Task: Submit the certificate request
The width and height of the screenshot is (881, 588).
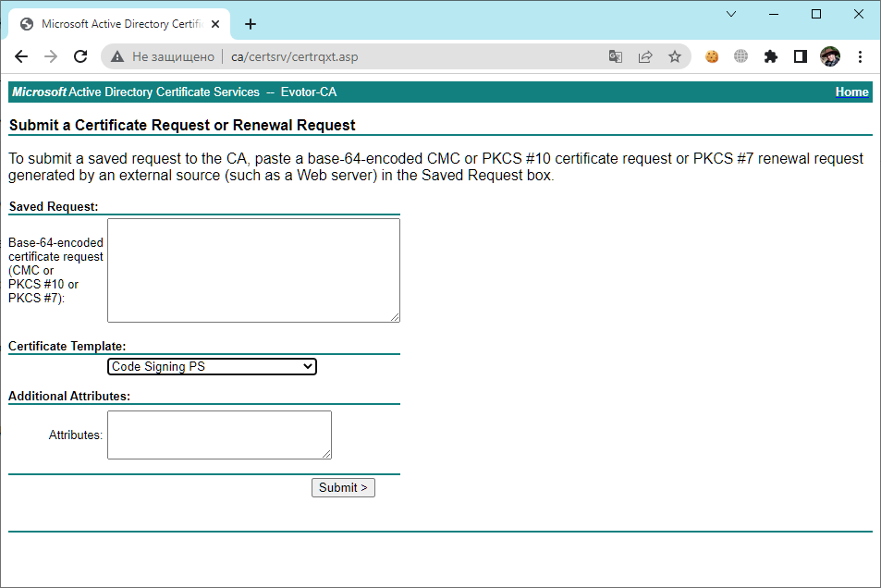Action: click(x=343, y=488)
